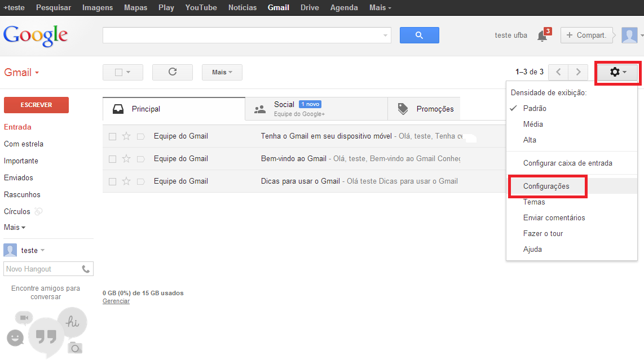Switch to the Social tab
Viewport: 644px width, 360px height.
(x=316, y=109)
